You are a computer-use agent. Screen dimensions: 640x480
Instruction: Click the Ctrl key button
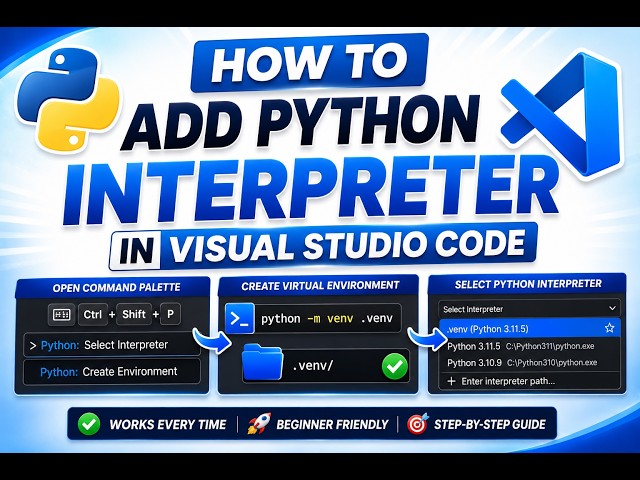pyautogui.click(x=93, y=314)
